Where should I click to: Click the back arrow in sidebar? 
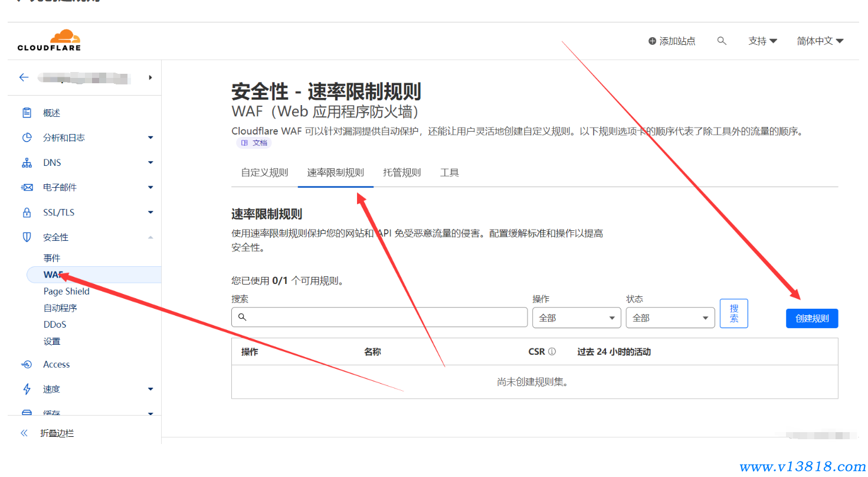[x=24, y=77]
